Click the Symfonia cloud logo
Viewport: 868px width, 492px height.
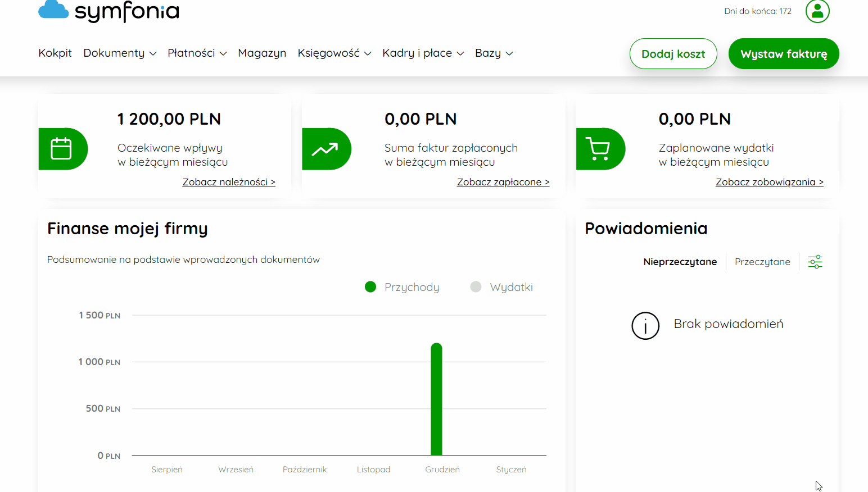click(108, 11)
